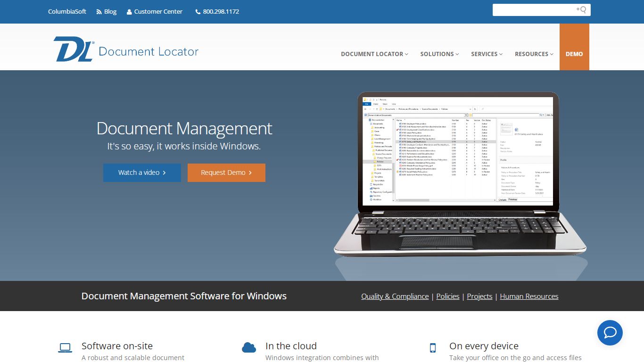644x362 pixels.
Task: Click the In the cloud heading
Action: tap(291, 346)
